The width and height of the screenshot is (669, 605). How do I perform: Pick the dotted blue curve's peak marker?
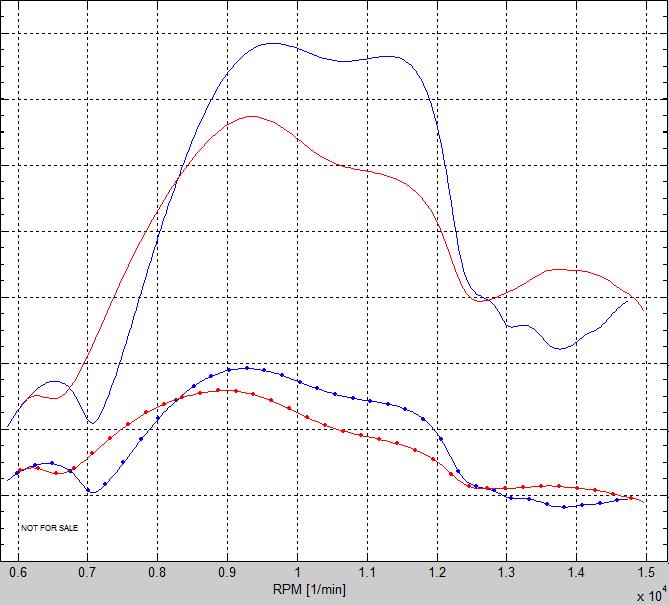(x=246, y=368)
